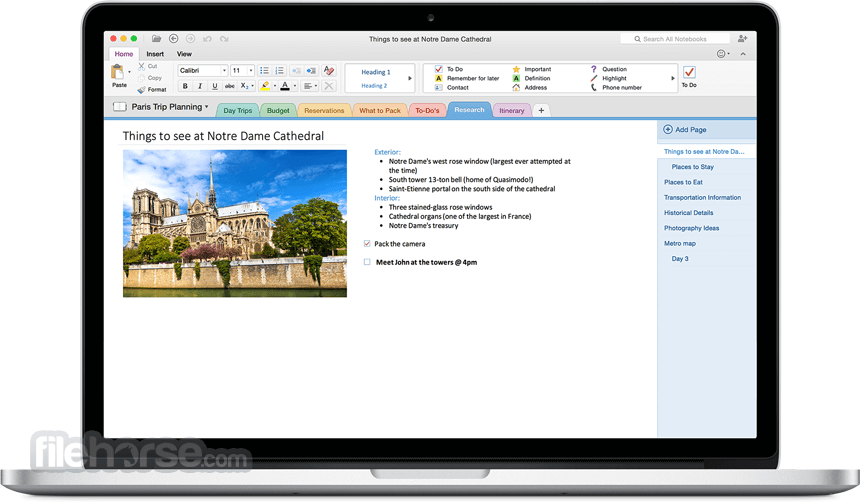The height and width of the screenshot is (503, 860).
Task: Click the Paste clipboard icon
Action: coord(117,72)
